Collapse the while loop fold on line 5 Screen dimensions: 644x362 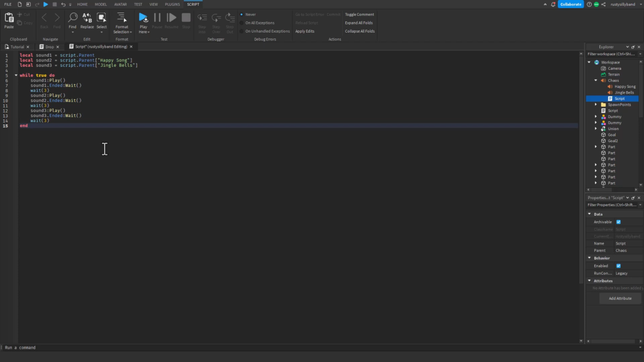click(16, 75)
